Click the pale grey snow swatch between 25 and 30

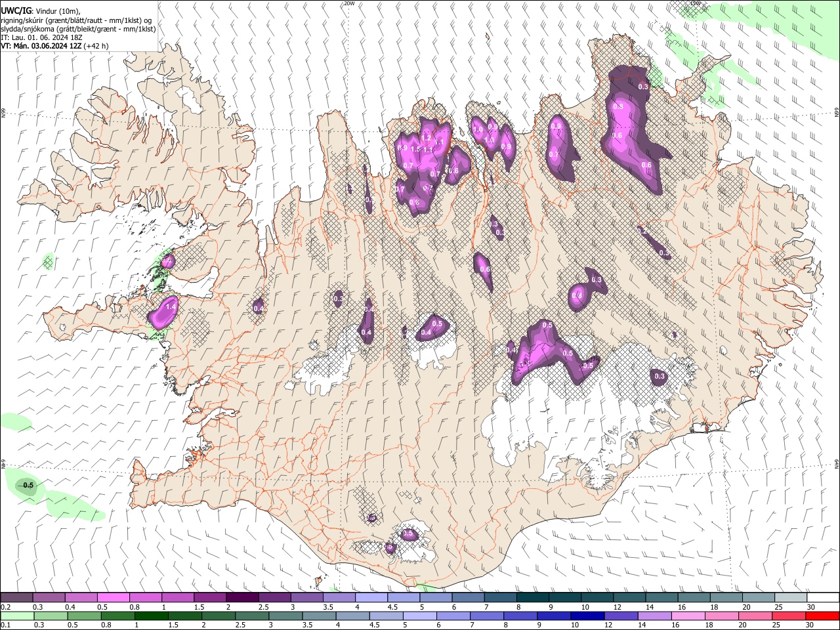pyautogui.click(x=791, y=598)
